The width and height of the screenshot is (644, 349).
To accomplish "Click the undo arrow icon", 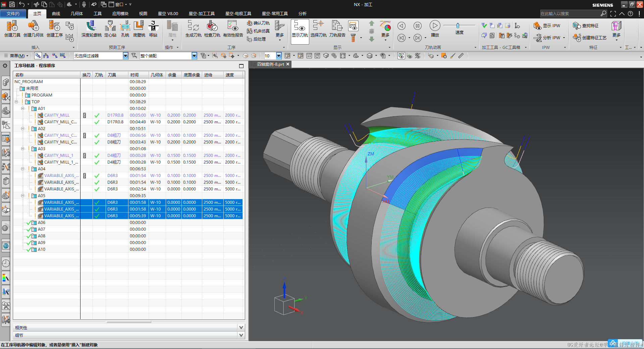I will [21, 4].
